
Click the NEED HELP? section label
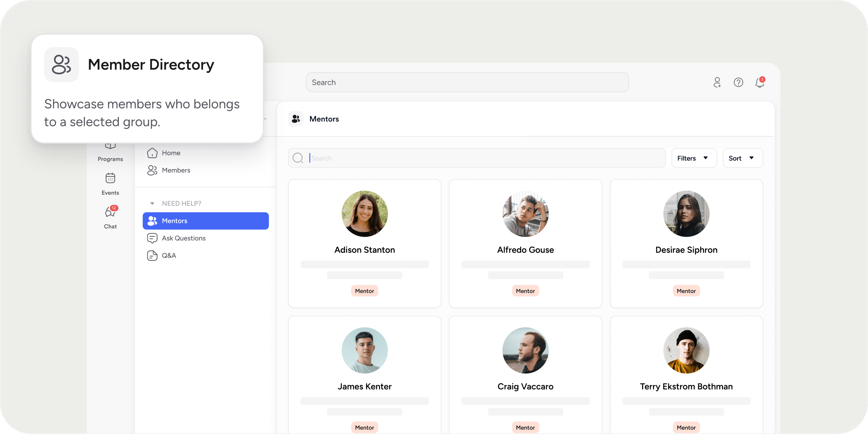(182, 203)
